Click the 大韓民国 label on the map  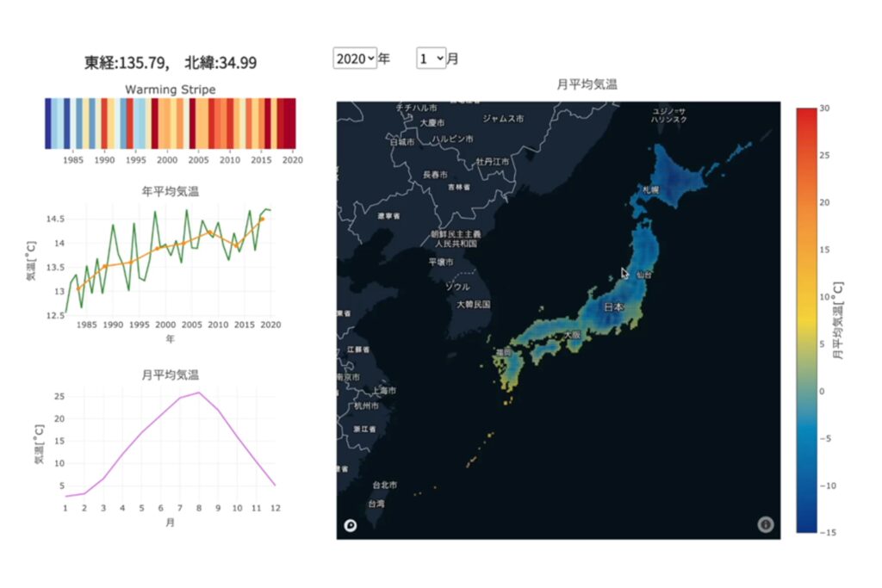[473, 305]
